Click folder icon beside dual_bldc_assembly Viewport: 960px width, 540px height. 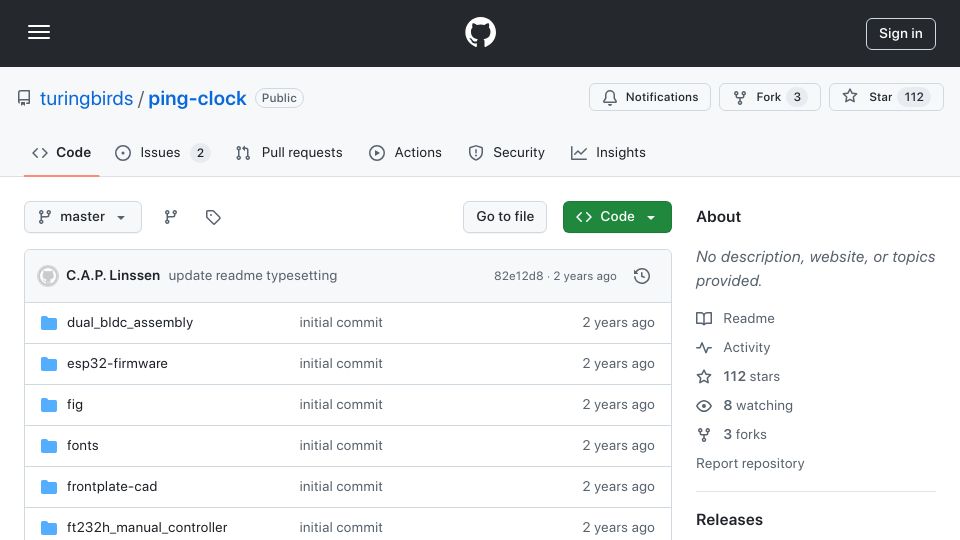(49, 323)
